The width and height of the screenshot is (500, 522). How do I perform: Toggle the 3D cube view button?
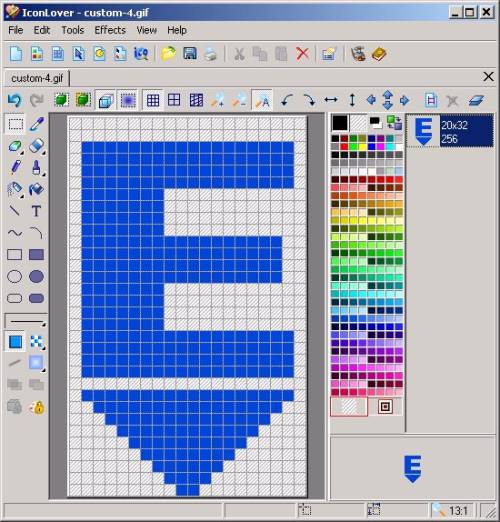[x=106, y=100]
